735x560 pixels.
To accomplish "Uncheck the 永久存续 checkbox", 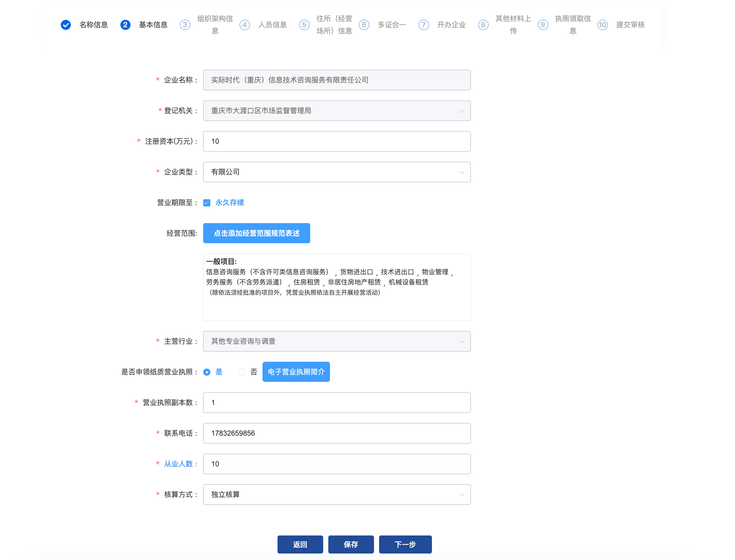I will (207, 203).
